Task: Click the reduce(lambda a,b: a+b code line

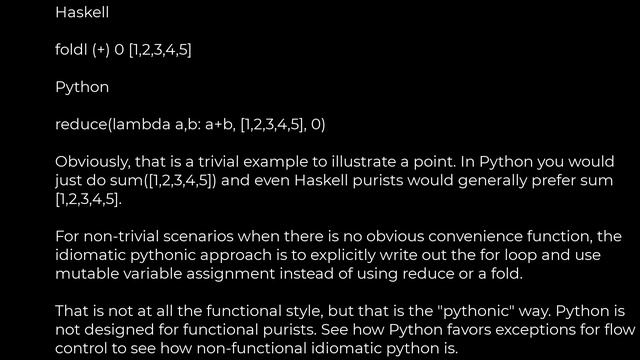Action: pyautogui.click(x=190, y=124)
